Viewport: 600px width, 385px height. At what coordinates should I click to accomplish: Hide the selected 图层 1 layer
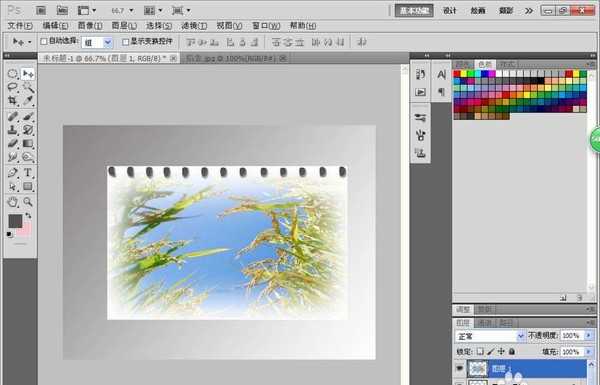(x=460, y=368)
